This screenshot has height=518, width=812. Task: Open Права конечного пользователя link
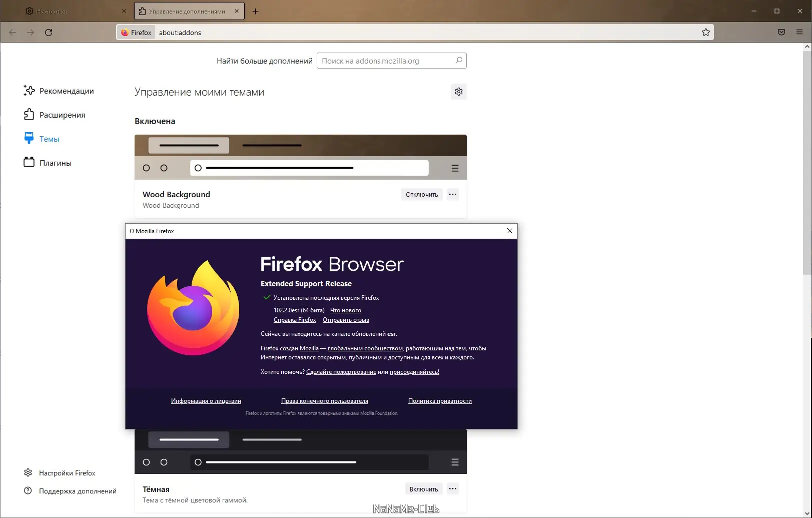coord(325,401)
